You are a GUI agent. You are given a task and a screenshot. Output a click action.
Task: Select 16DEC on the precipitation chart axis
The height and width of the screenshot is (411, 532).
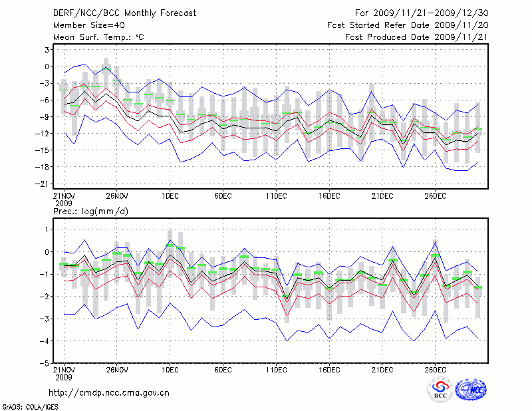(329, 369)
